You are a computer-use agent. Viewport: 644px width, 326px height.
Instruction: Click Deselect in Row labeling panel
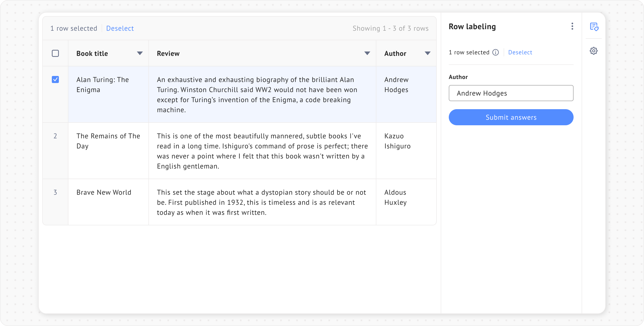click(x=520, y=52)
